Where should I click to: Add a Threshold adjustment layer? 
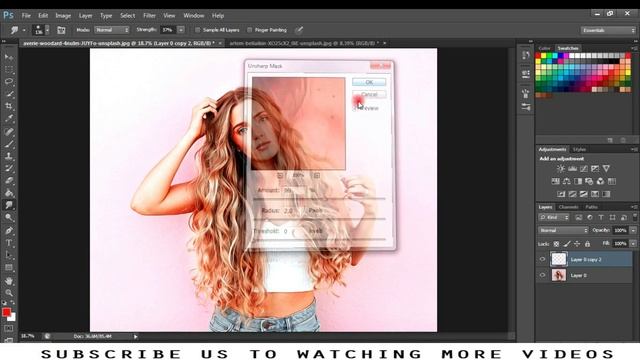[x=584, y=194]
